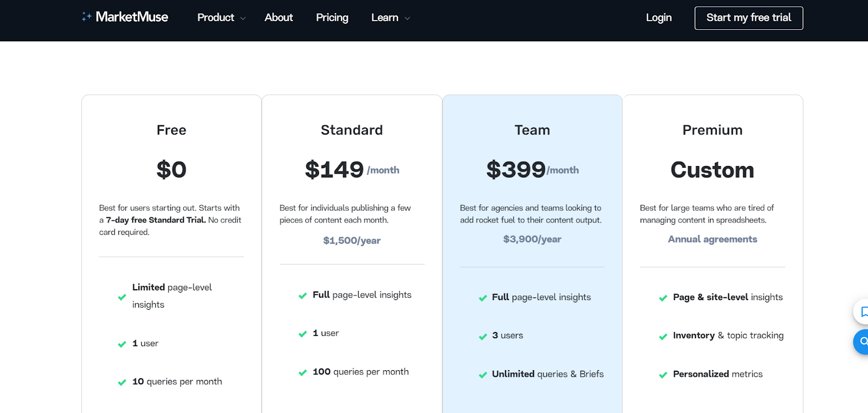Click the $399 /month price

(x=532, y=170)
